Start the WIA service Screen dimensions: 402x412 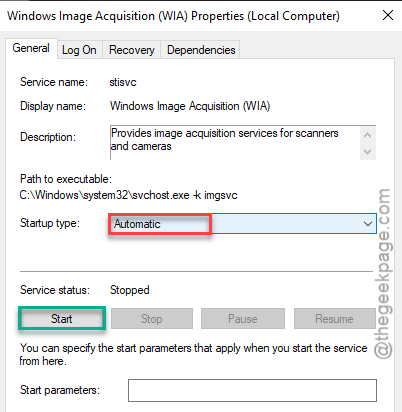62,319
